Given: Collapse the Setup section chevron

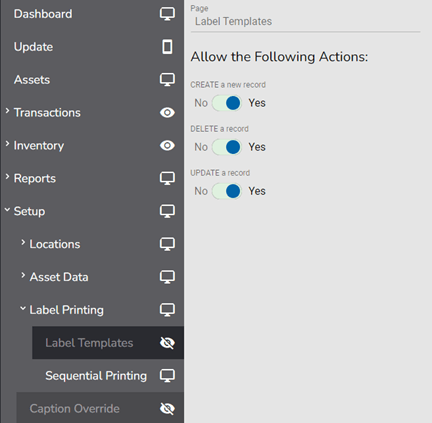Looking at the screenshot, I should click(x=7, y=210).
